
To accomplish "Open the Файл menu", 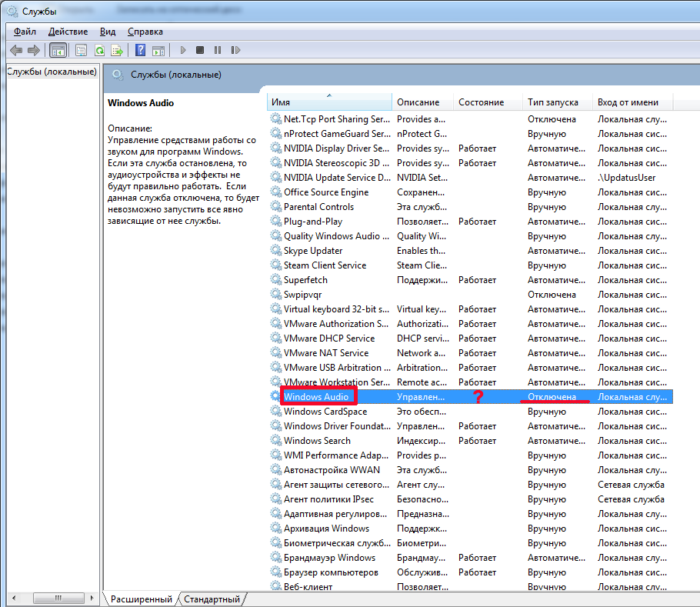I will tap(25, 32).
